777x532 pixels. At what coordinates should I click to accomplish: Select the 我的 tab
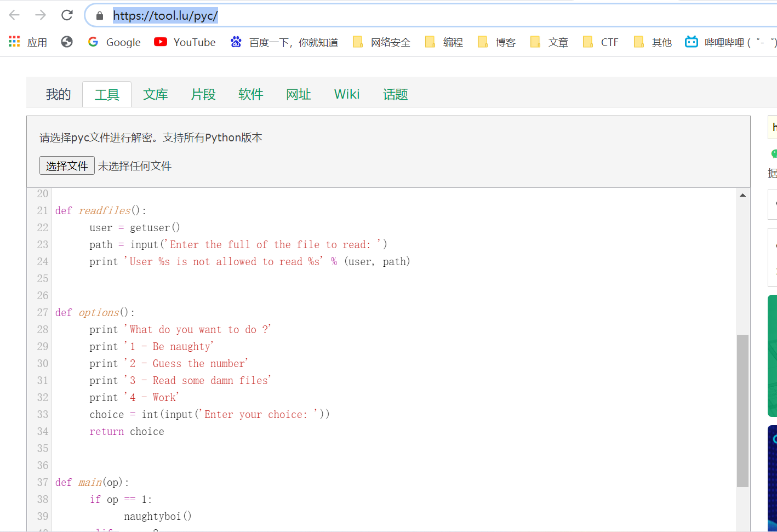[x=59, y=94]
